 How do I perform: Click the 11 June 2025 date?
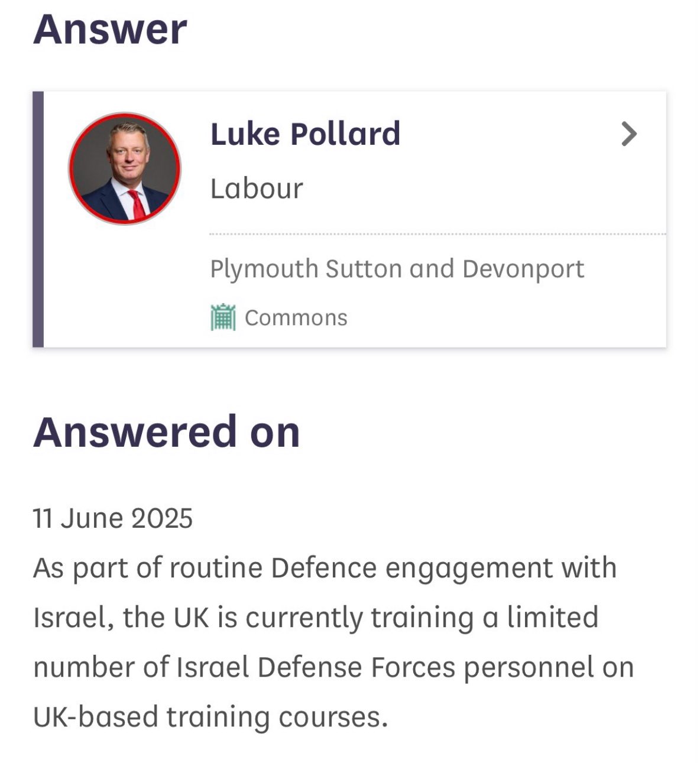[113, 518]
